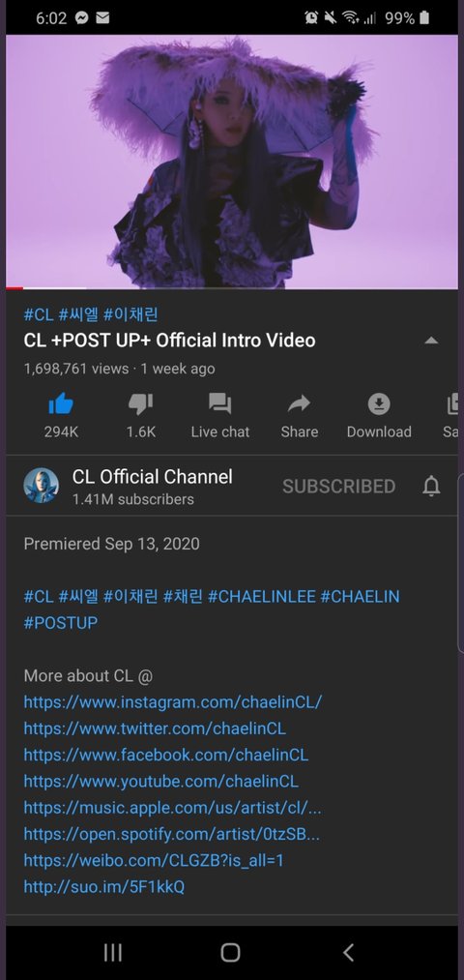This screenshot has width=464, height=980.
Task: Open Android recent apps button
Action: (x=112, y=953)
